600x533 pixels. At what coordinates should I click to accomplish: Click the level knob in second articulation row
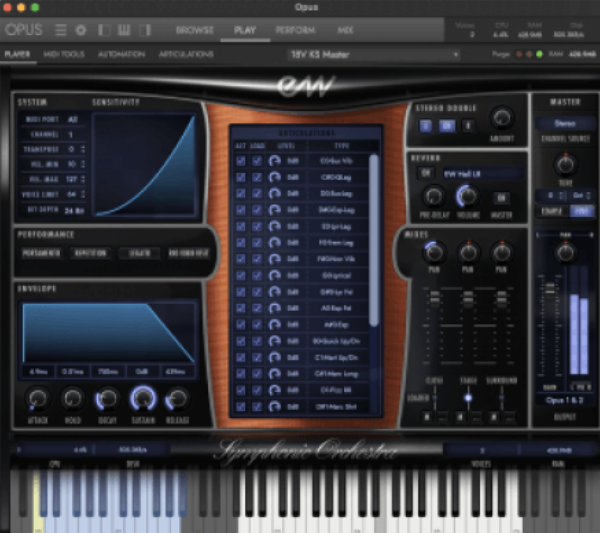[x=274, y=178]
